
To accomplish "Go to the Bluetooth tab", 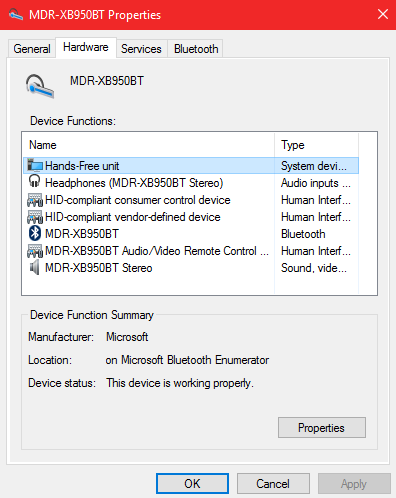I will (x=196, y=49).
